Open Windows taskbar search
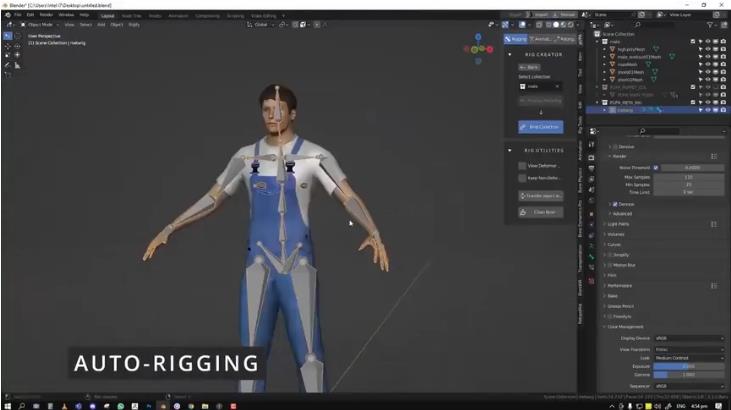 (21, 406)
